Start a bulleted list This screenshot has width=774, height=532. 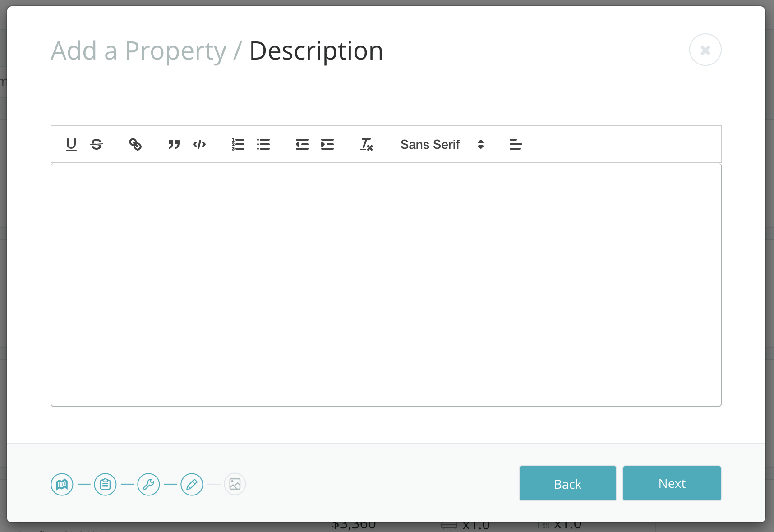263,144
